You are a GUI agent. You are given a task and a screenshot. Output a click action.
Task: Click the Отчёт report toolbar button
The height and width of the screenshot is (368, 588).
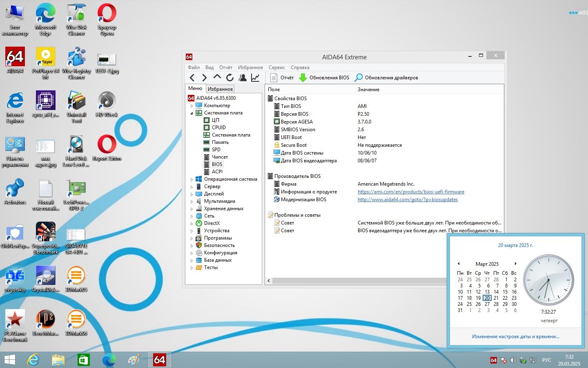pos(282,78)
